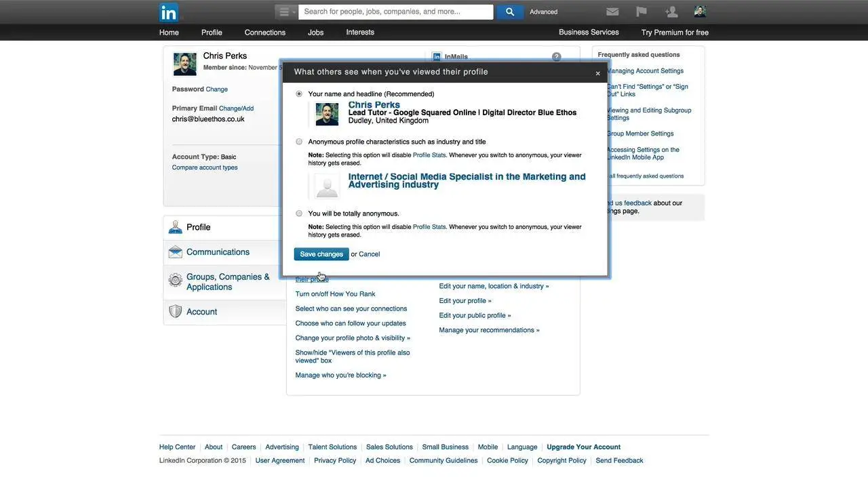Screen dimensions: 868x488
Task: Open Edit your name, location & industry
Action: [x=494, y=286]
